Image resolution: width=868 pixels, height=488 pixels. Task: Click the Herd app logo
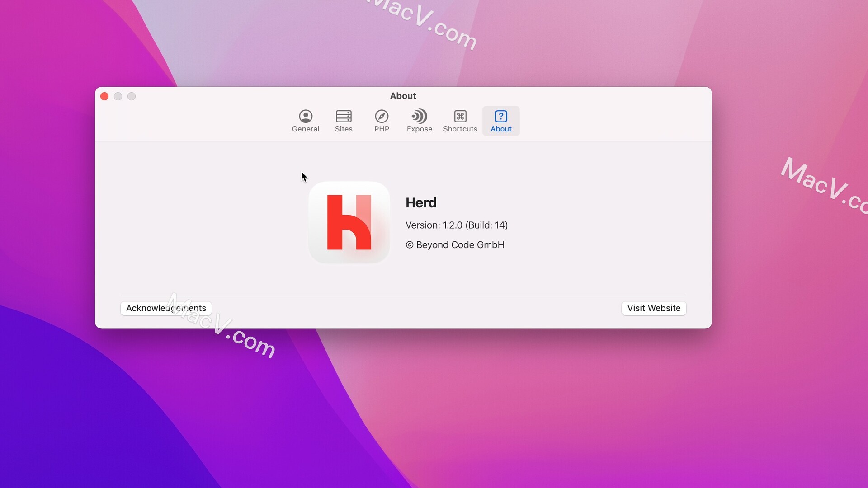coord(349,222)
